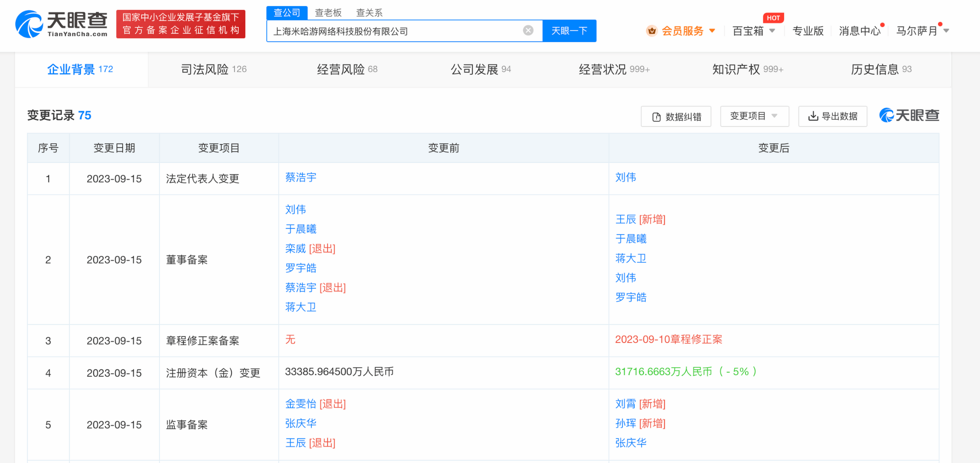Click the TianYanCha watermark logo in table header

tap(909, 115)
